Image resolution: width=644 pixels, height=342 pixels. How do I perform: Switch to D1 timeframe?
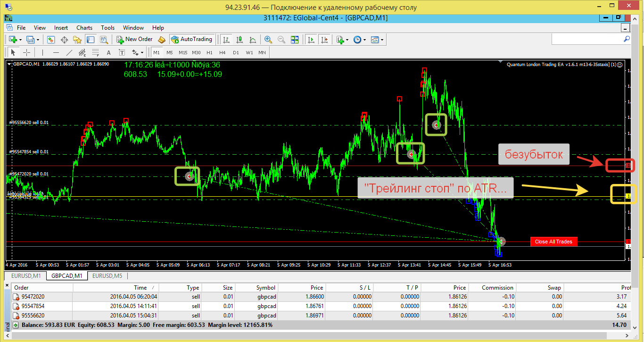coord(236,52)
